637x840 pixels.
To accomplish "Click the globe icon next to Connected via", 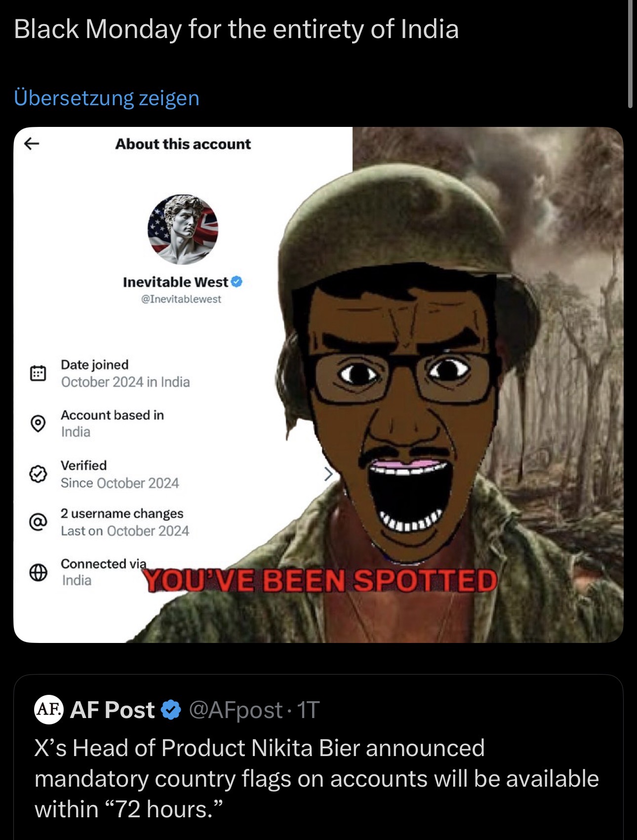I will pos(38,572).
